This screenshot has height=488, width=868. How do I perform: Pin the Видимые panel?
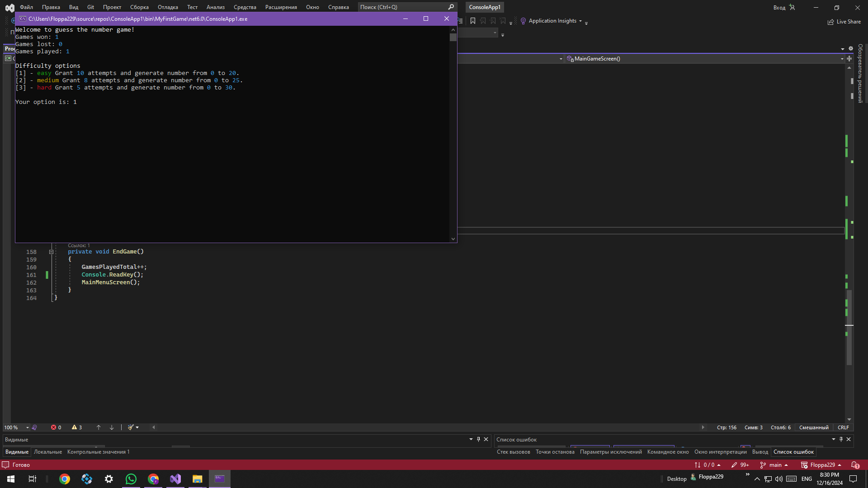click(478, 439)
